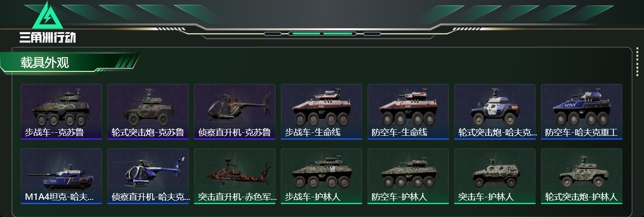This screenshot has height=217, width=644.
Task: Open the 轮式突击炮-克苏鲁 skin card
Action: pos(148,112)
